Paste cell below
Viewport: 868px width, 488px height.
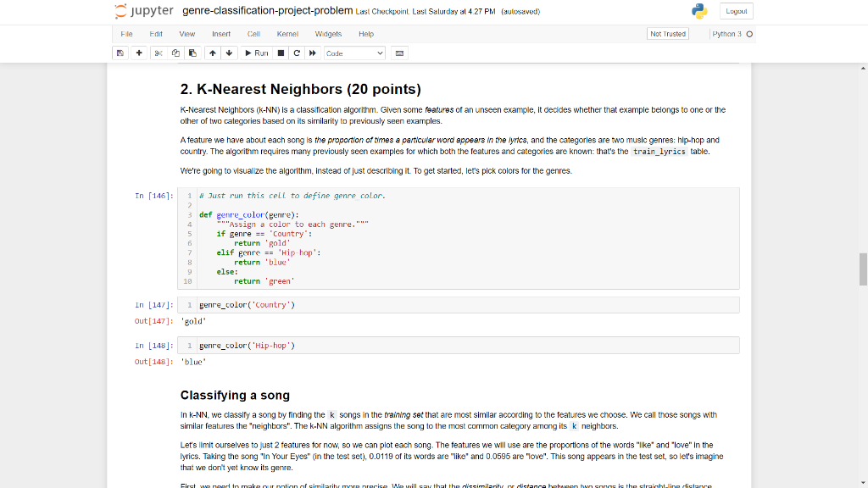click(x=191, y=53)
